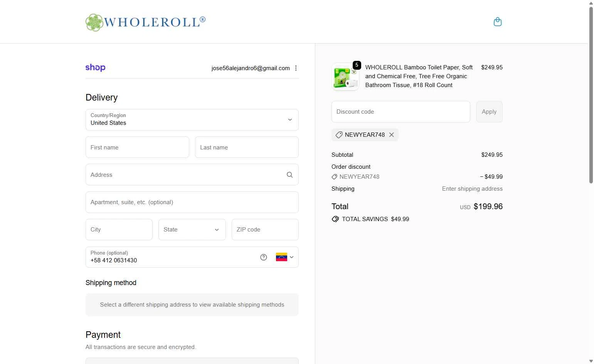Viewport: 594px width, 364px height.
Task: Click the ZIP code field
Action: click(265, 230)
